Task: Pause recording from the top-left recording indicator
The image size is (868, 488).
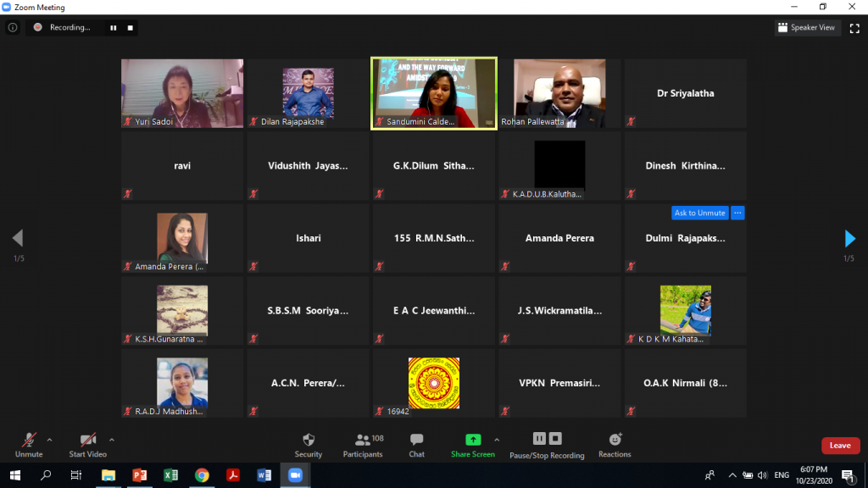Action: (113, 27)
